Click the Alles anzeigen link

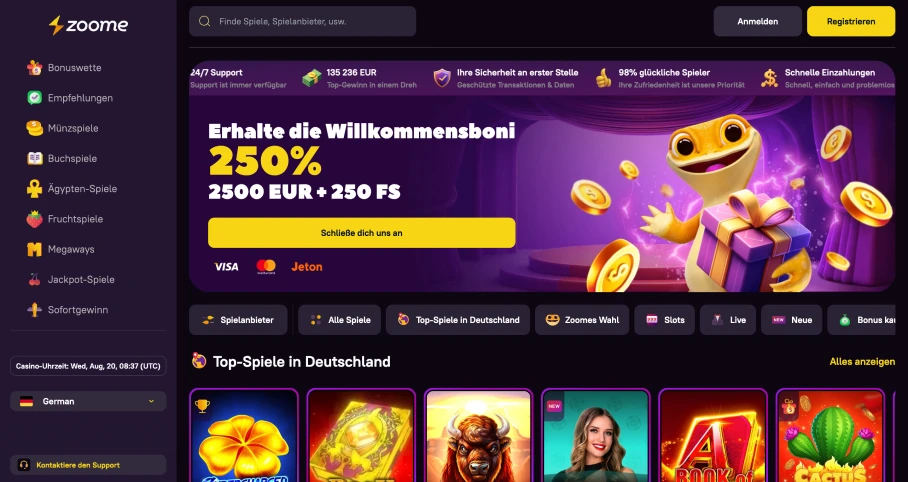(x=862, y=362)
